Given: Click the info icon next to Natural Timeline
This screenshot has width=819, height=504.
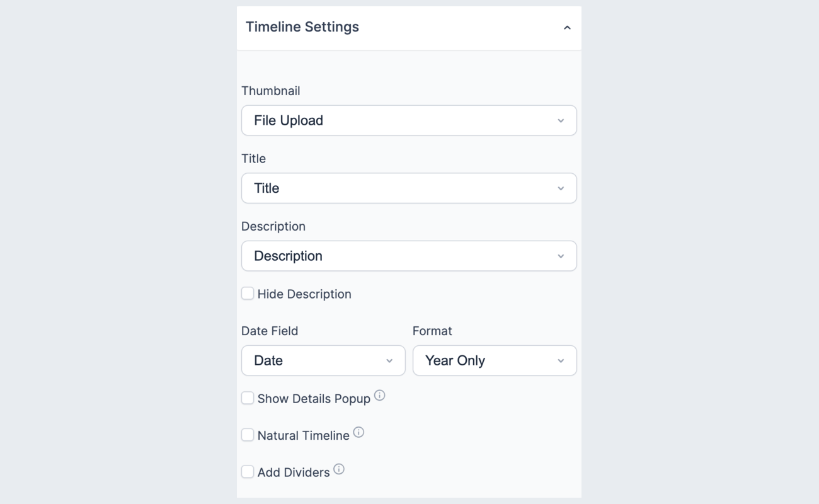Looking at the screenshot, I should tap(358, 432).
